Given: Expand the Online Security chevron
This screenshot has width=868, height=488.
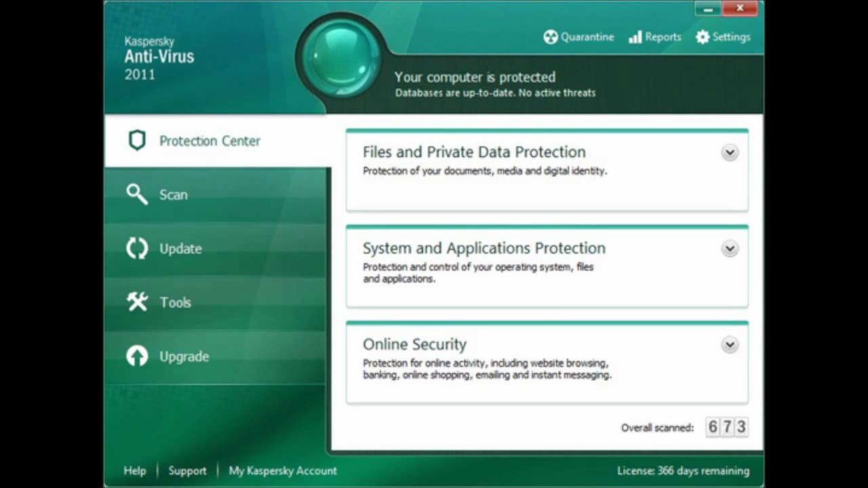Looking at the screenshot, I should (730, 345).
